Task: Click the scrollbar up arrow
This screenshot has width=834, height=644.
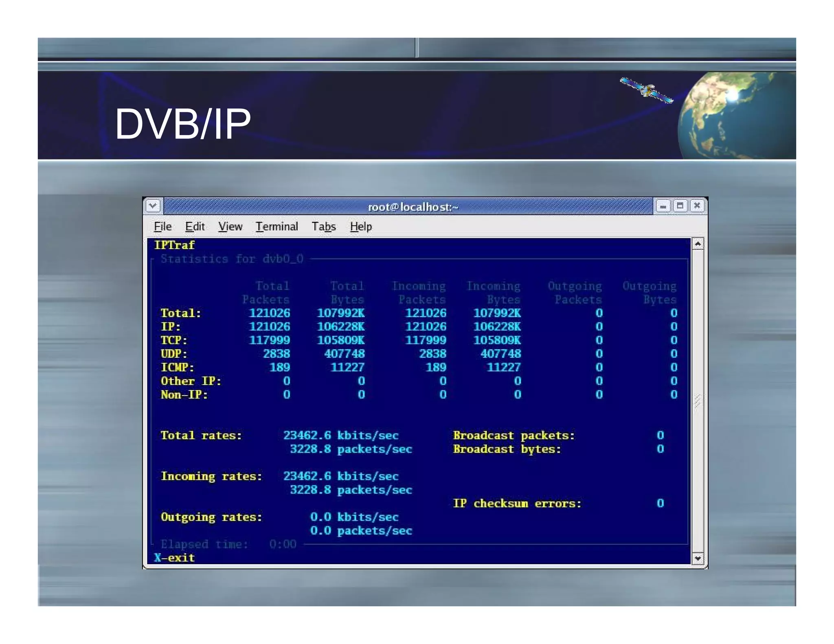Action: 698,244
